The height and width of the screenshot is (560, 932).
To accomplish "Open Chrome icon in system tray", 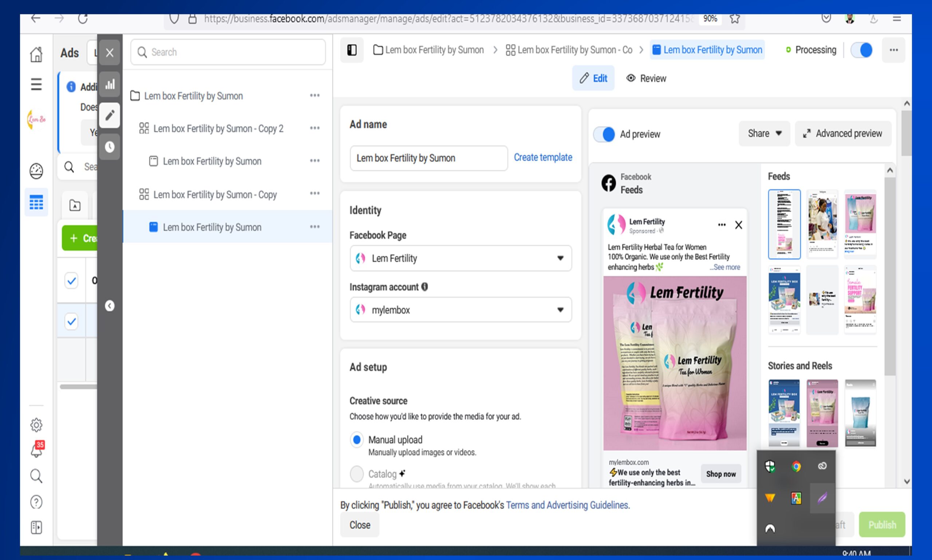I will tap(796, 467).
